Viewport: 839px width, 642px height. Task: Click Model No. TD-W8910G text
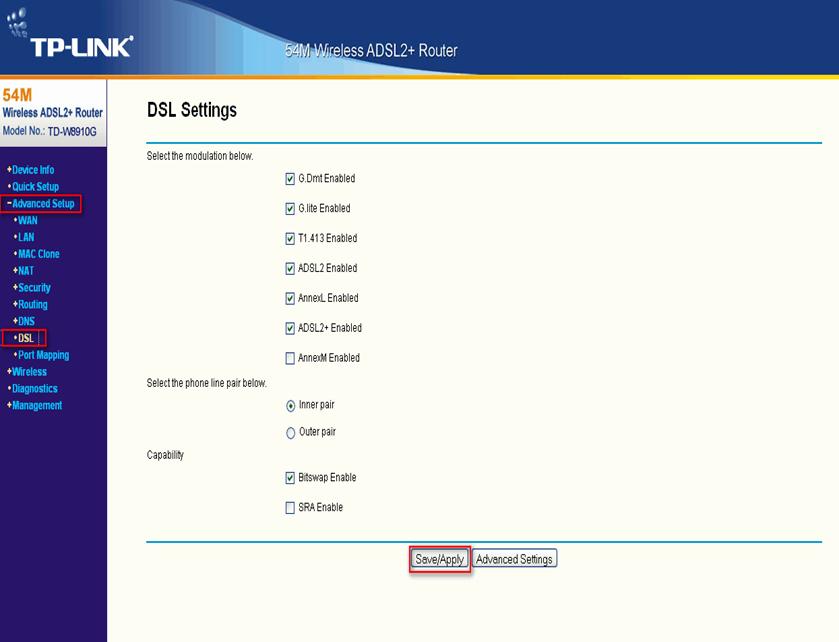(49, 131)
